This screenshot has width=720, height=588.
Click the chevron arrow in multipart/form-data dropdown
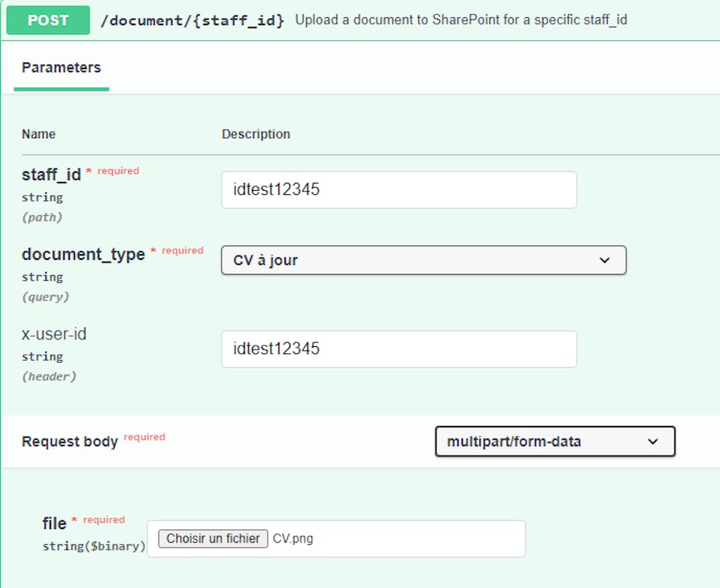(653, 442)
